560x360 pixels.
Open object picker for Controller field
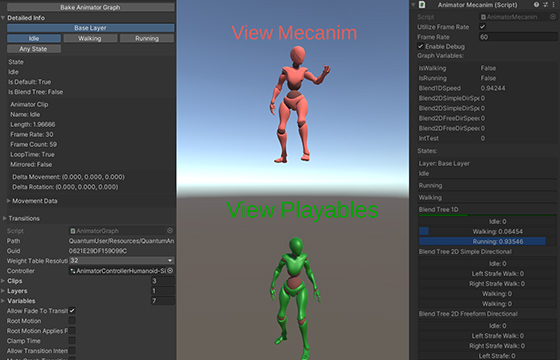170,271
